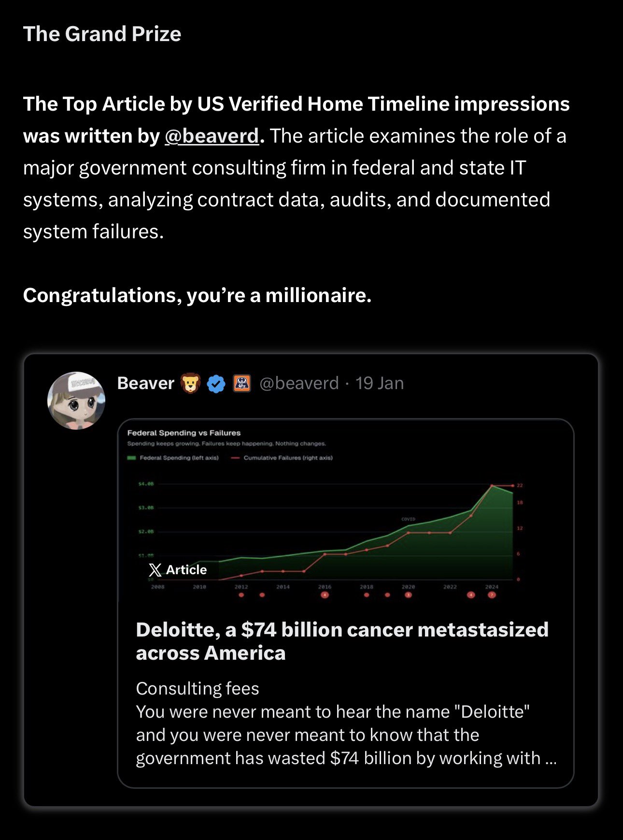623x840 pixels.
Task: Open the 19 Jan post timestamp
Action: point(380,383)
